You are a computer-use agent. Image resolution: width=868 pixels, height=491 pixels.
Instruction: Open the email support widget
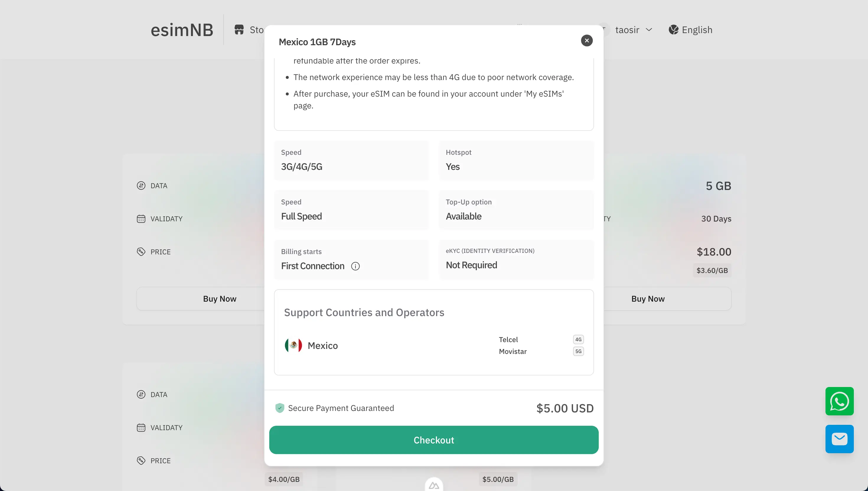click(x=839, y=439)
